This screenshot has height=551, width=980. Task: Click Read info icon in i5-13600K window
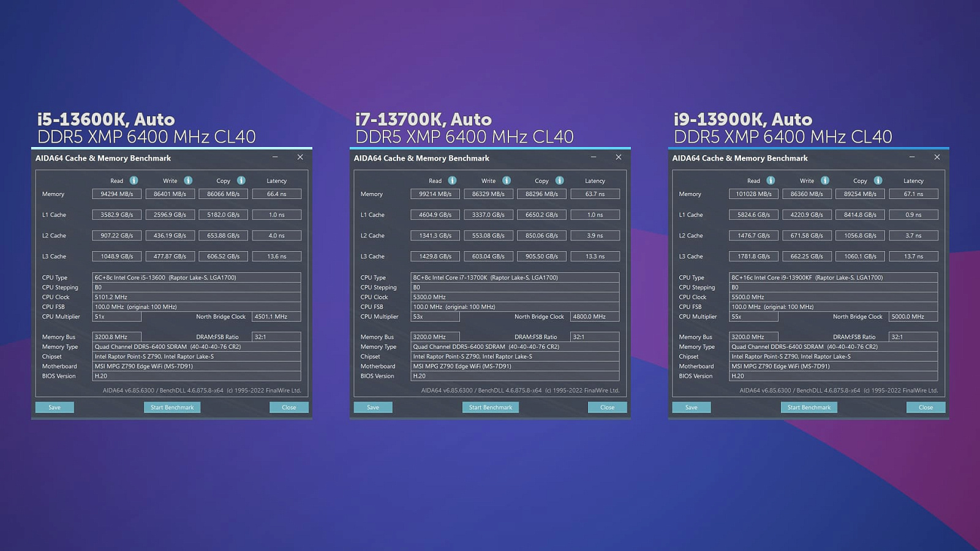(134, 181)
